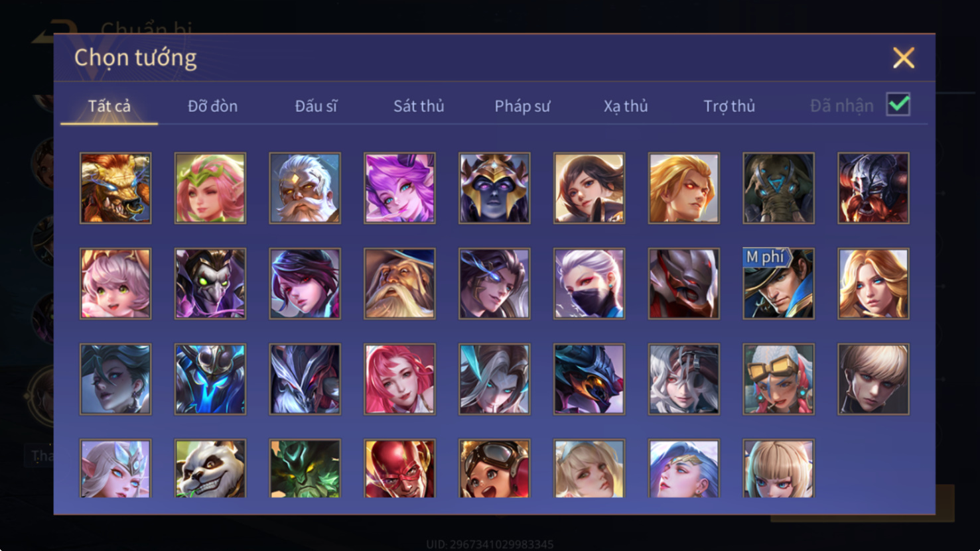980x551 pixels.
Task: Pick the red-bearded horned helmet hero
Action: coord(873,188)
